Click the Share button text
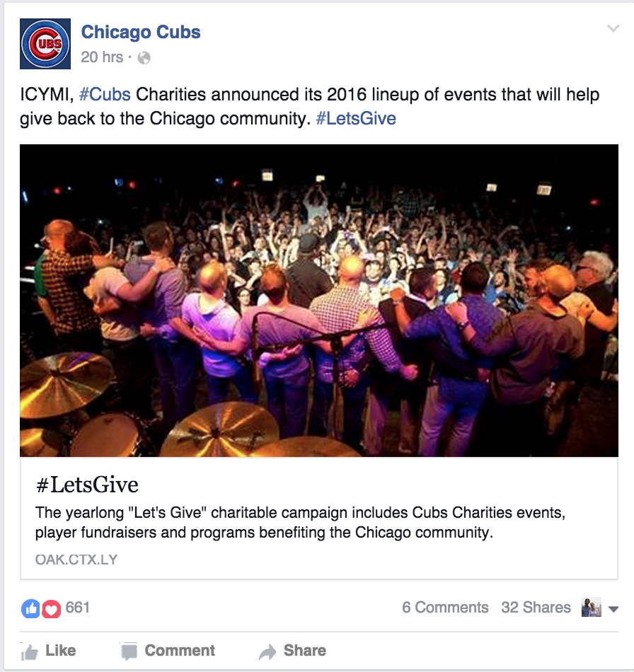 (305, 650)
